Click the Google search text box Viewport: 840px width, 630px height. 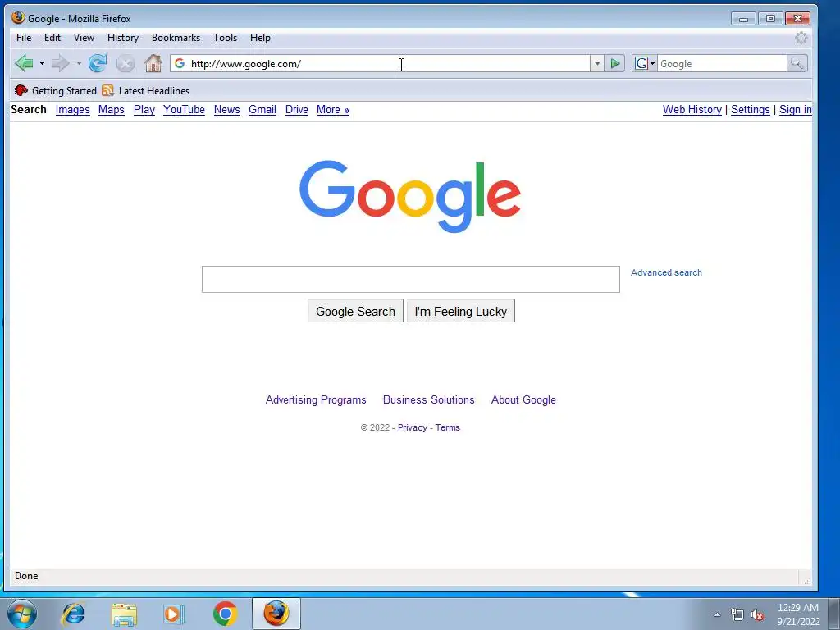tap(411, 279)
